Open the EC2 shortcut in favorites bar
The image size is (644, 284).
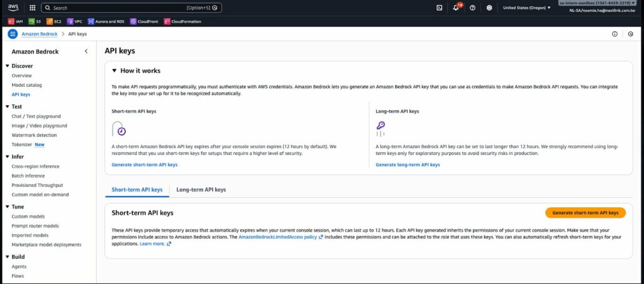(54, 21)
